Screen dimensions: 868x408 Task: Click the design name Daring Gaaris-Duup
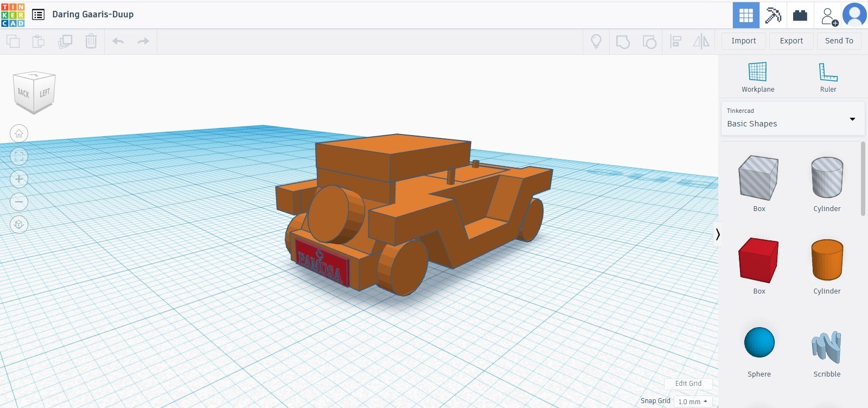click(93, 15)
